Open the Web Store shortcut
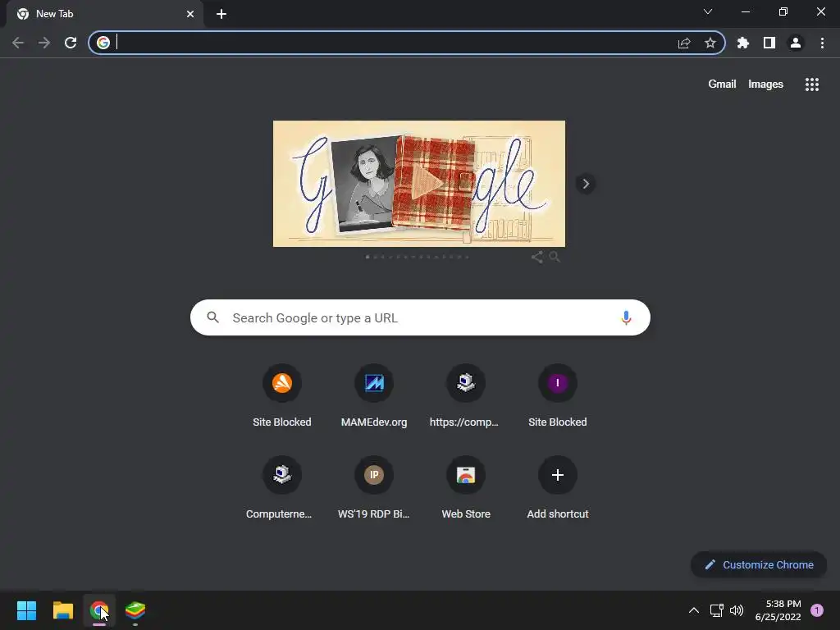 click(466, 488)
